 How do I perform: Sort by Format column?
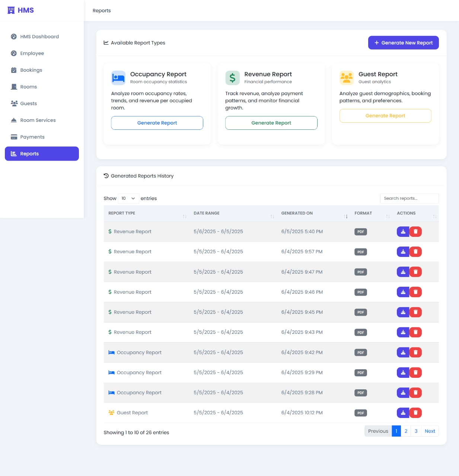(x=371, y=213)
